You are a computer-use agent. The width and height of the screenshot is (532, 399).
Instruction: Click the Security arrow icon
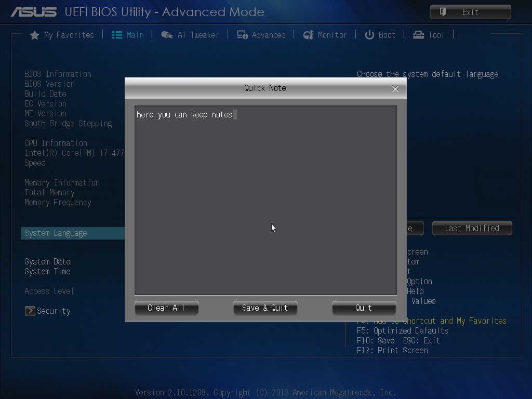(x=30, y=311)
